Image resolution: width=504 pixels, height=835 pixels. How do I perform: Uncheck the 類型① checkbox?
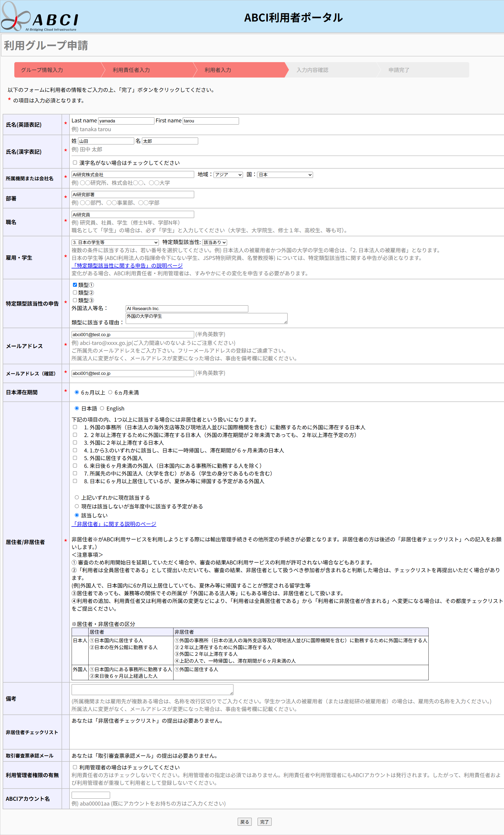(75, 285)
